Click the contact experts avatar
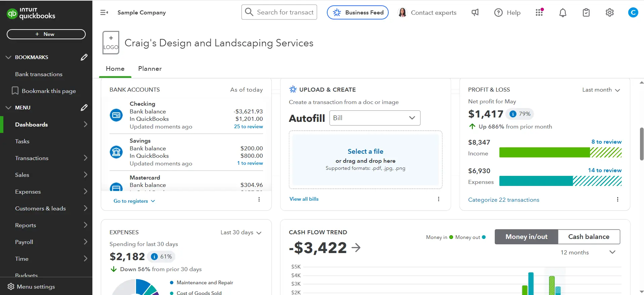Image resolution: width=644 pixels, height=295 pixels. [x=402, y=12]
